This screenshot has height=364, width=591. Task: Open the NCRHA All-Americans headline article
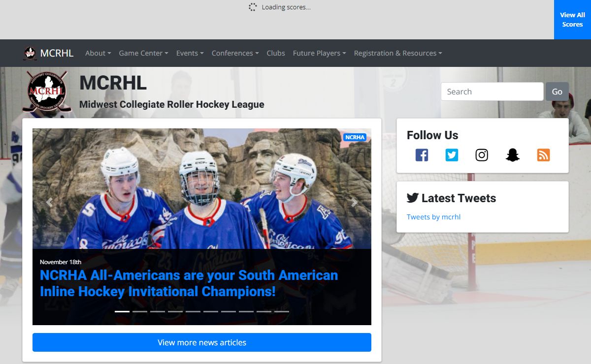[x=189, y=283]
